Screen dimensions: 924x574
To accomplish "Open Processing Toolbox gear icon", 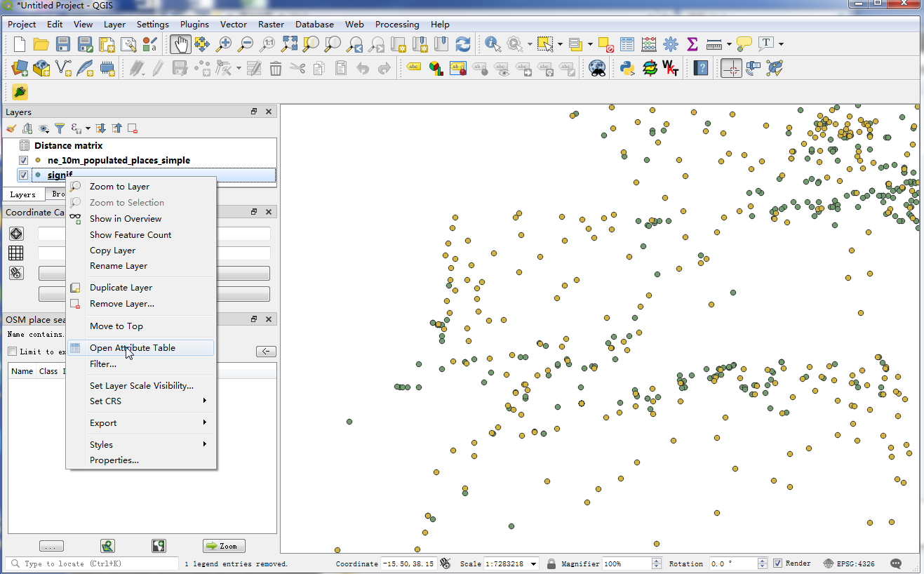I will click(x=671, y=44).
